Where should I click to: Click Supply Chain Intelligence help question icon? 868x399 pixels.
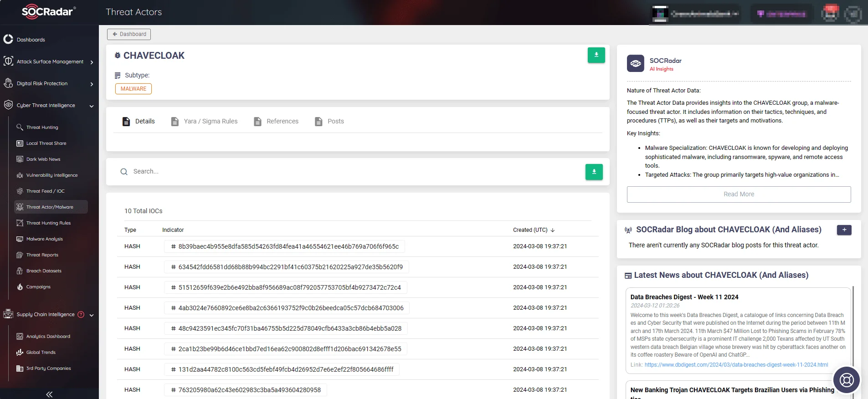click(x=81, y=314)
